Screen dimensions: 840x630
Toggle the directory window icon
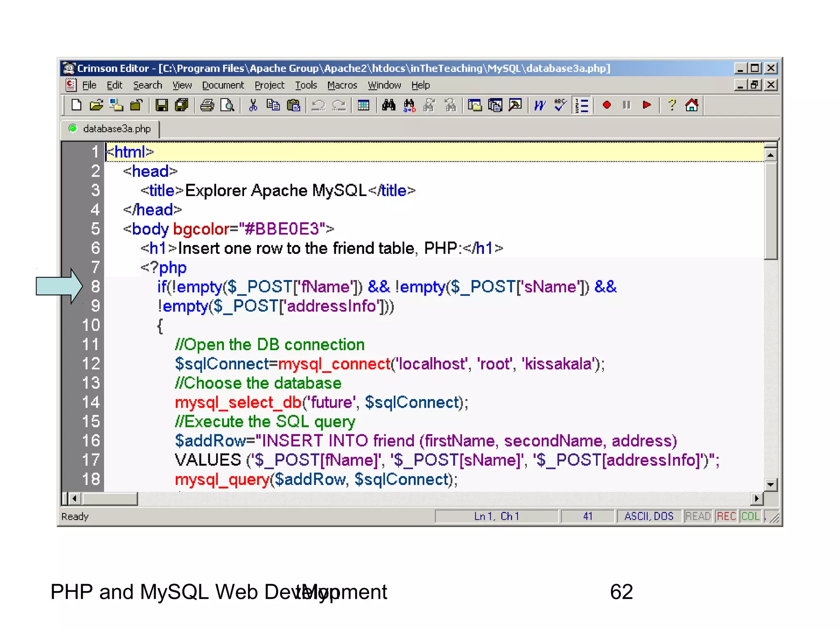click(475, 105)
